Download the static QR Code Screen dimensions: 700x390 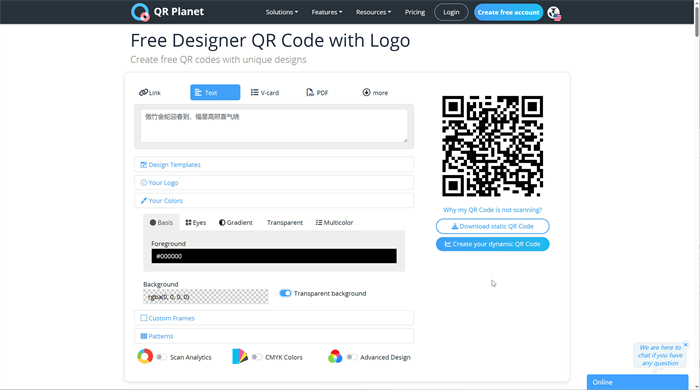point(492,226)
